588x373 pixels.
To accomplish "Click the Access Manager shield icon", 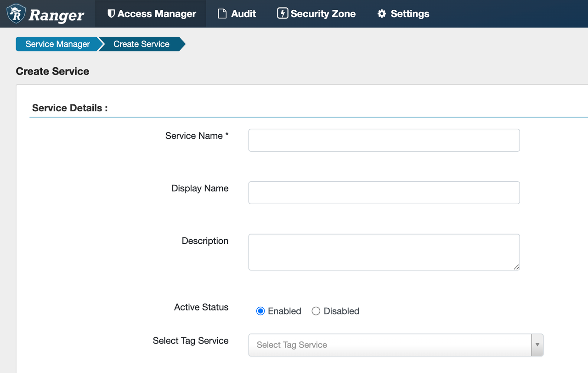I will click(111, 14).
